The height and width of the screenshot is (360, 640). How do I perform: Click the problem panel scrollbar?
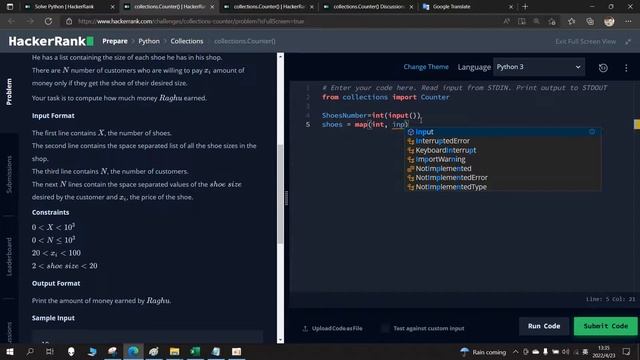point(280,194)
